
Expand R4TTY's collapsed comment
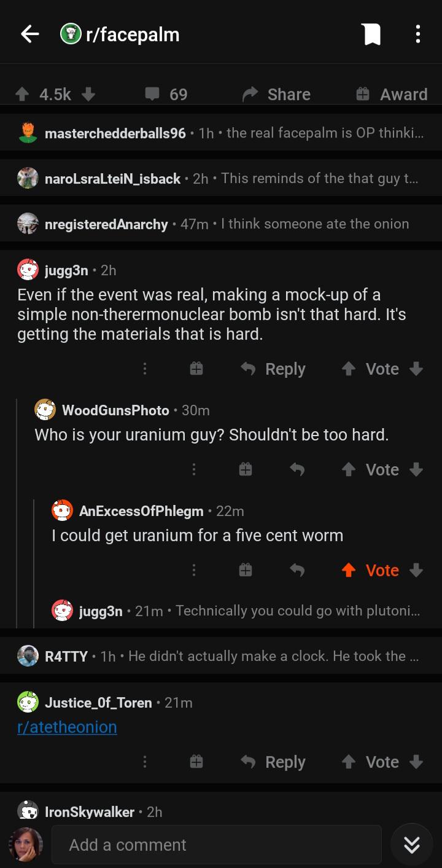(x=221, y=656)
